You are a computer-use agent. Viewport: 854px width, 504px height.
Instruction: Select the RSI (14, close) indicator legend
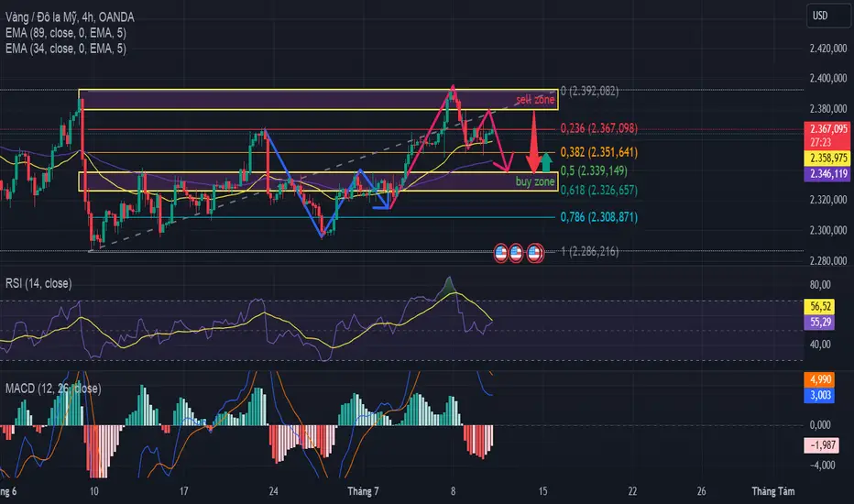coord(38,283)
